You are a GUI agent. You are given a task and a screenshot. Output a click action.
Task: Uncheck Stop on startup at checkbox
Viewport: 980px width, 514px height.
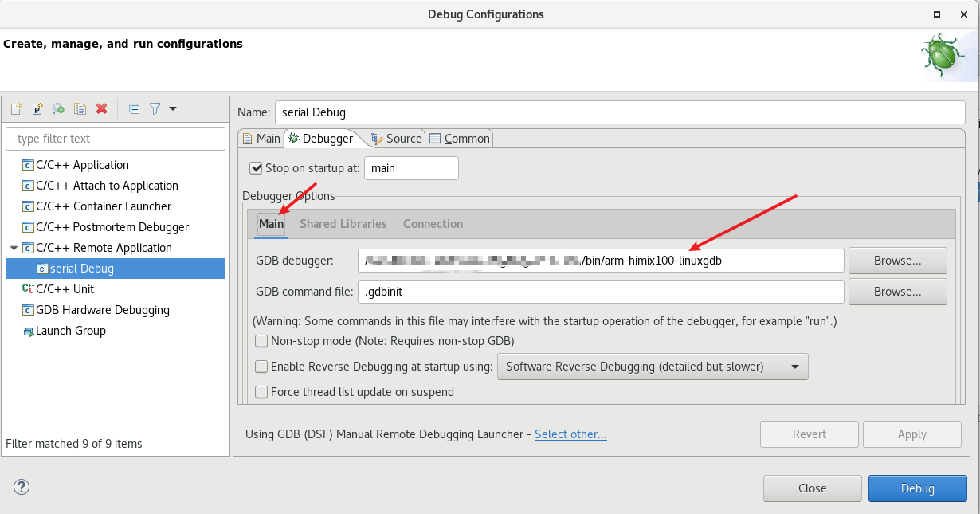[256, 168]
